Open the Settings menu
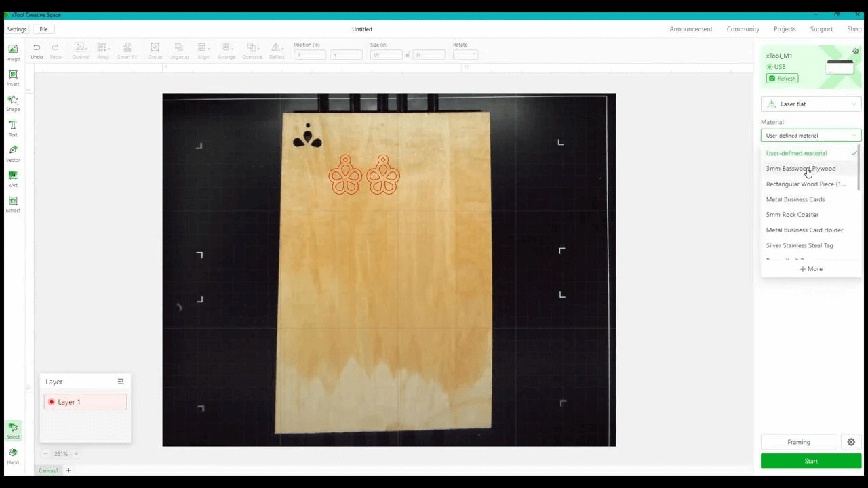 point(17,29)
